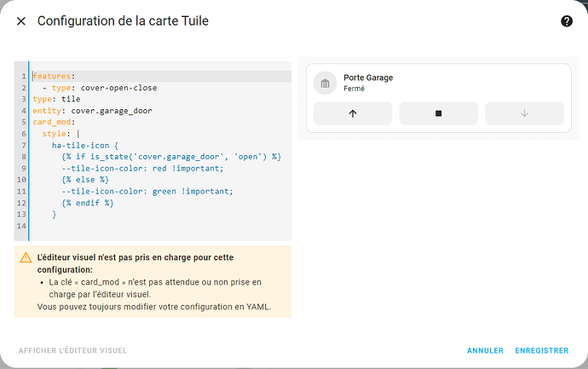Click the '--tile-icon-color: red !important;' line
Screen dimensions: 588x369
142,169
